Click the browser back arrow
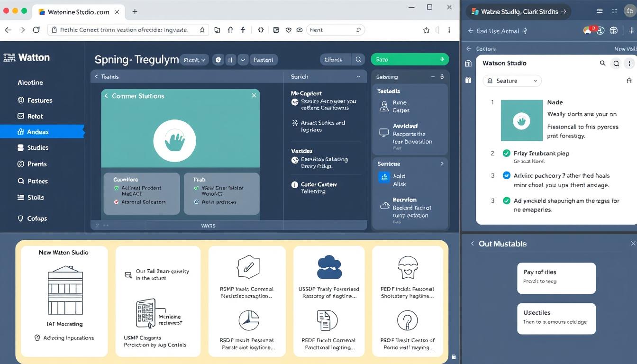The width and height of the screenshot is (637, 364). (x=8, y=30)
